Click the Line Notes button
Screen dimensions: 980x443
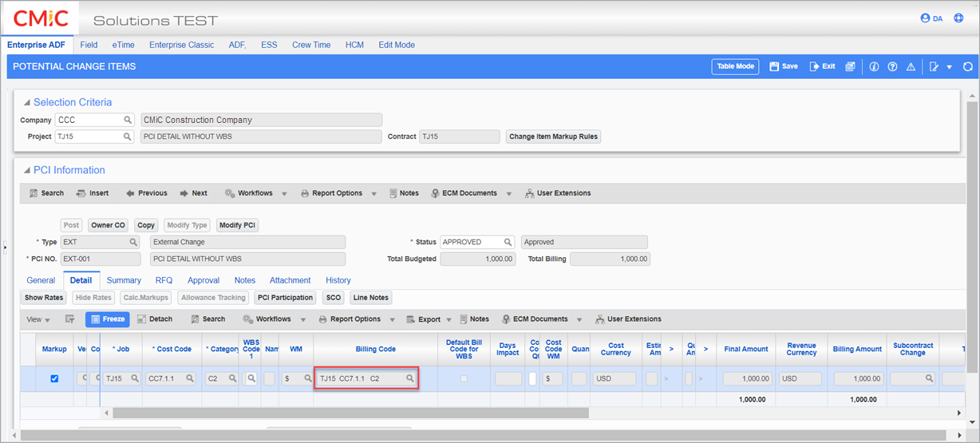pyautogui.click(x=370, y=298)
